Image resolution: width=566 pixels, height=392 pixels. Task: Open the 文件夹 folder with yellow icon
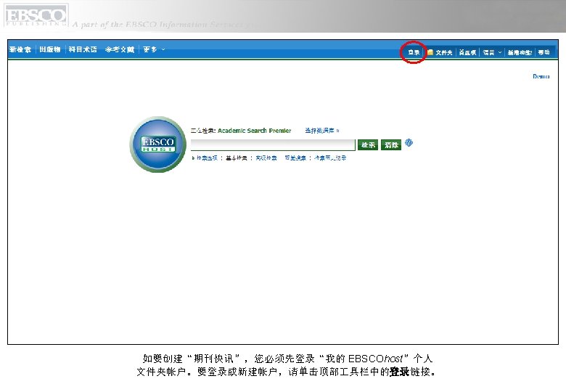(440, 52)
